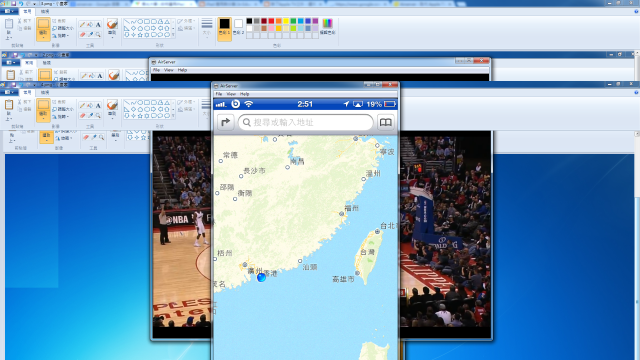Open shape Outline dropdown in top Paint window
Screen dimensions: 640x360
tap(186, 21)
